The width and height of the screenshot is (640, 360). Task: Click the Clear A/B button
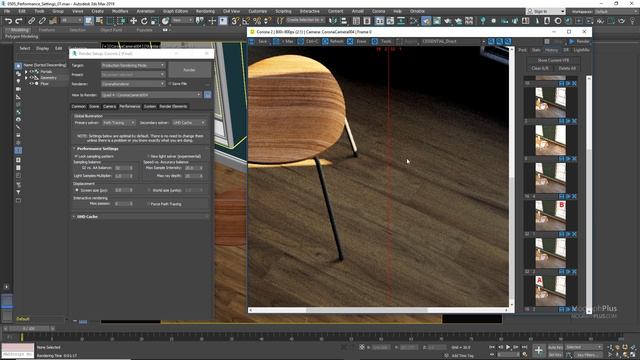pos(540,68)
